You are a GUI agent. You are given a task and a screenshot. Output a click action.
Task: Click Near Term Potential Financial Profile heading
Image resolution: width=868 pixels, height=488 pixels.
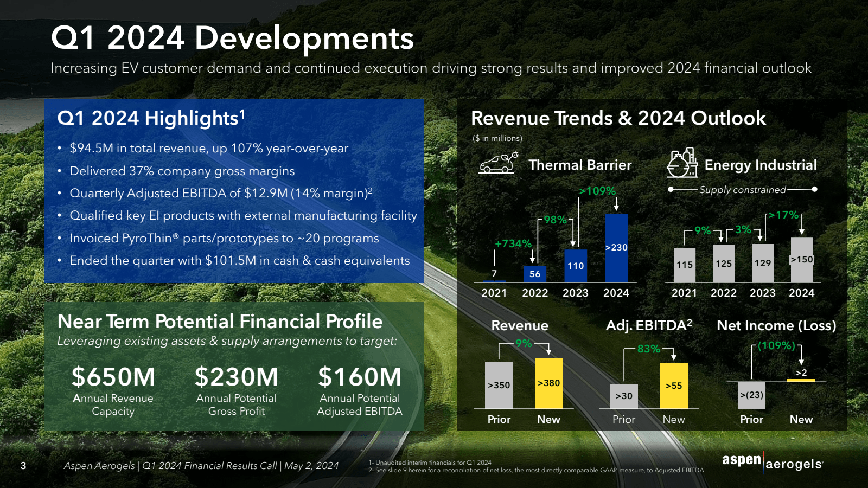(x=220, y=322)
